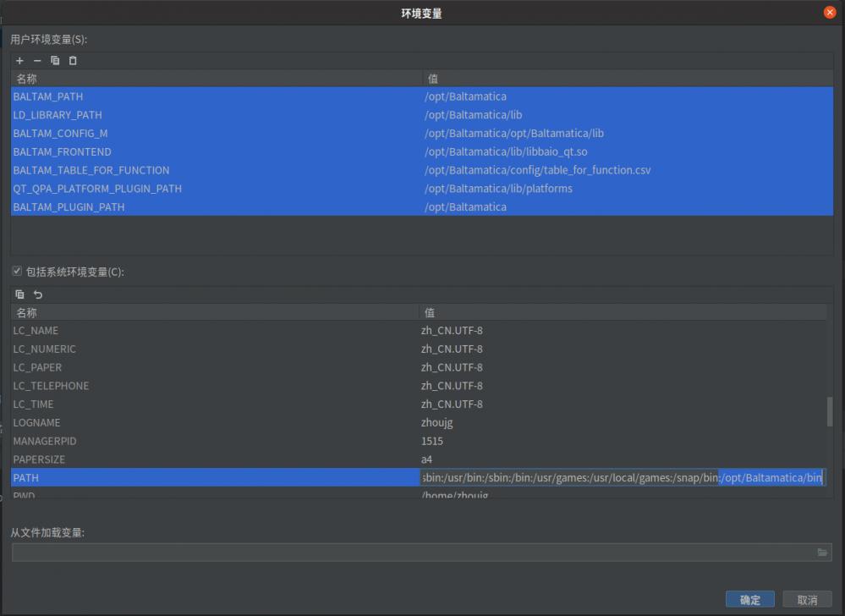Copy the system environment variables
The image size is (845, 616).
click(19, 294)
